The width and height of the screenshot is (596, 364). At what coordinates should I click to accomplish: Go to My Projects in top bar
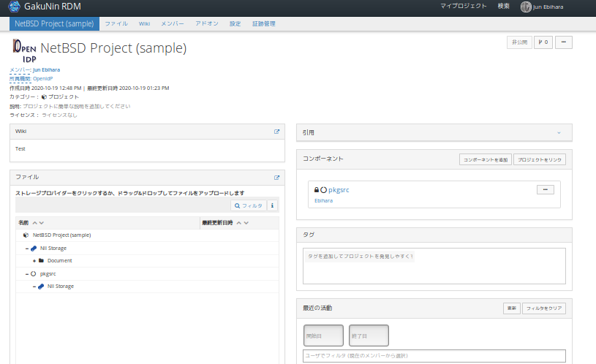click(x=464, y=6)
